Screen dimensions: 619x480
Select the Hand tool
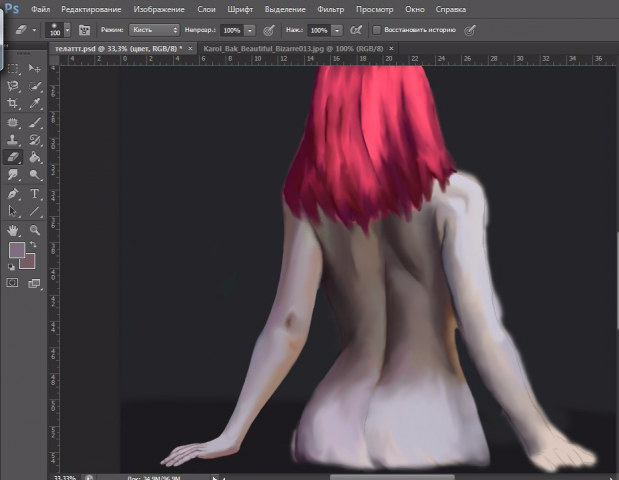pyautogui.click(x=13, y=230)
